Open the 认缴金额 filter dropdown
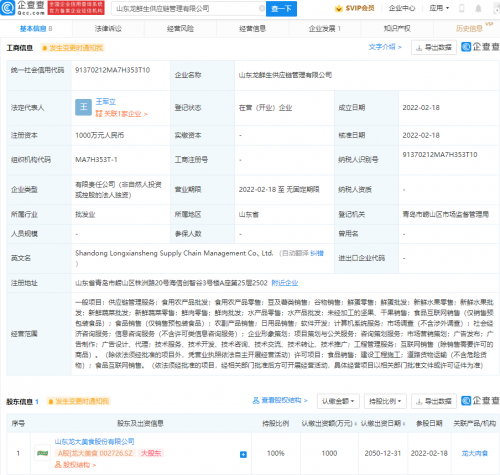 (338, 401)
